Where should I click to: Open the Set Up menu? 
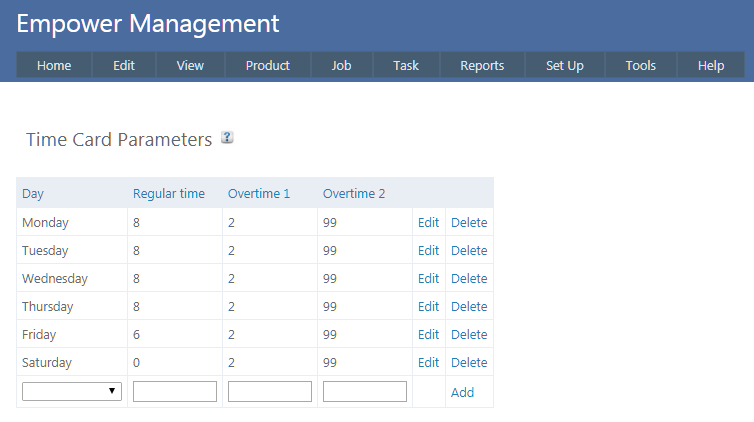coord(565,66)
